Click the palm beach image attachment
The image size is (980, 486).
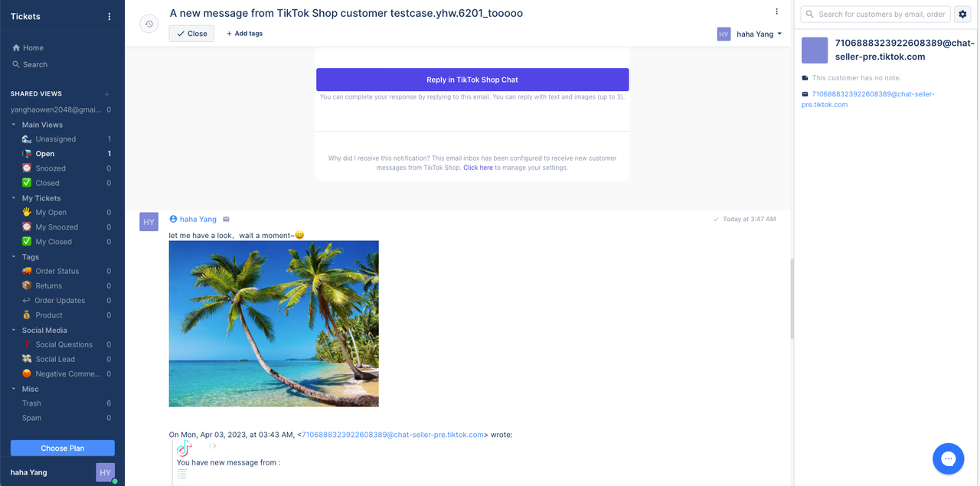click(273, 324)
